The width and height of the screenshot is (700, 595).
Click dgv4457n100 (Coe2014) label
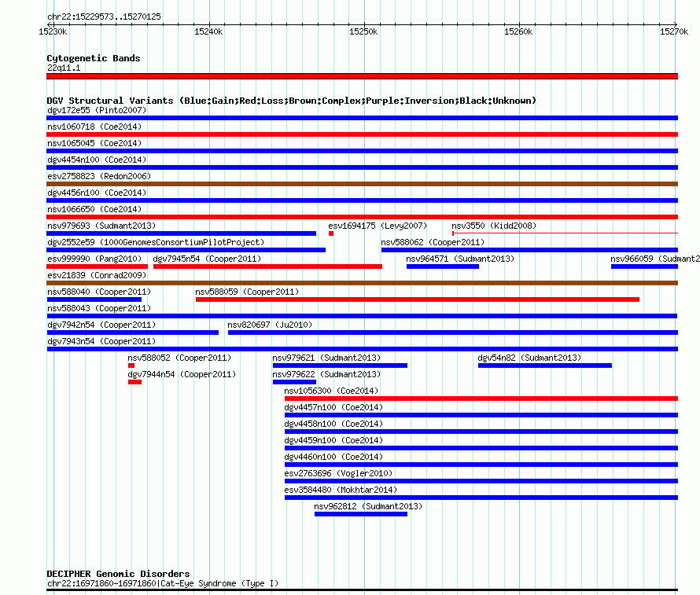[334, 407]
